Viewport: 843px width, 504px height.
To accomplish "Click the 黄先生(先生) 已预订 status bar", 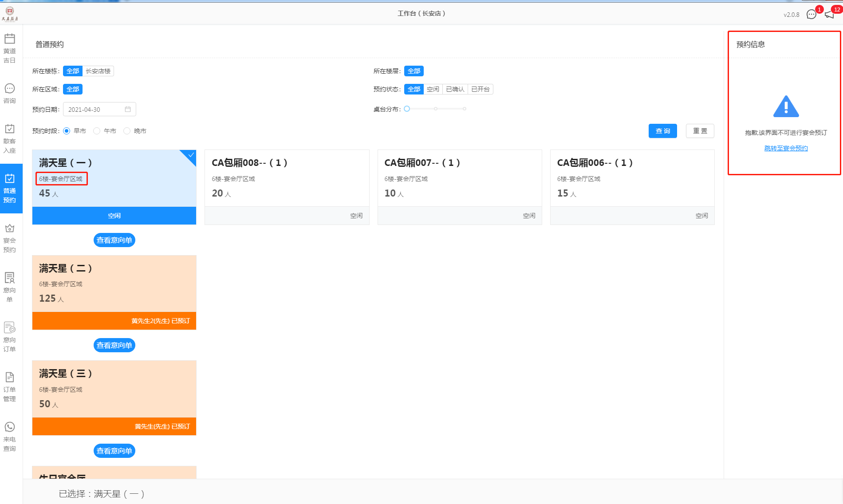I will click(114, 426).
